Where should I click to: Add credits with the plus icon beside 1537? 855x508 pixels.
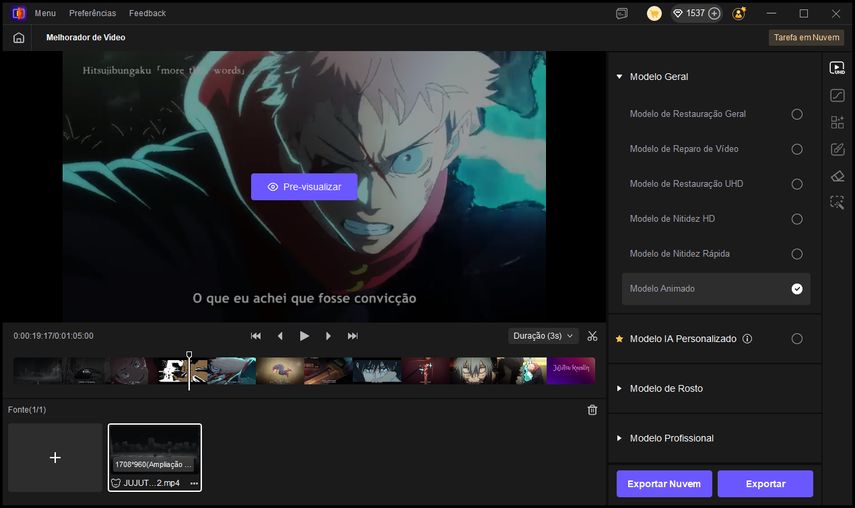tap(714, 14)
